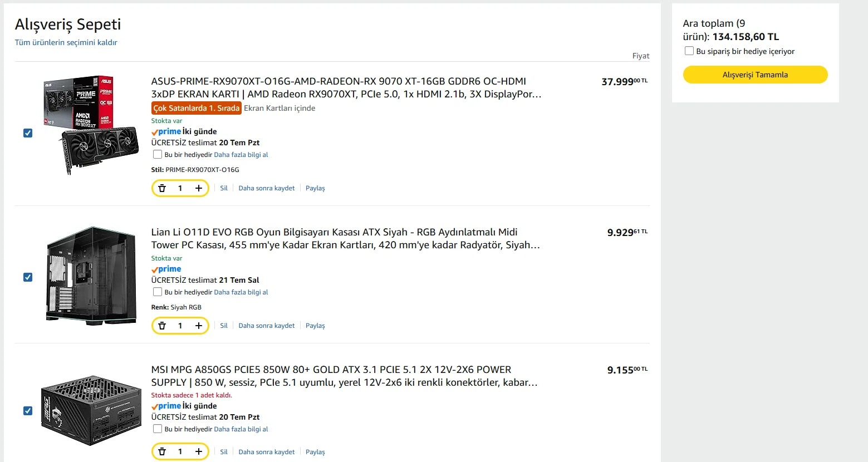Delete MSI power supply via Sil link
Viewport: 868px width, 462px height.
click(224, 452)
